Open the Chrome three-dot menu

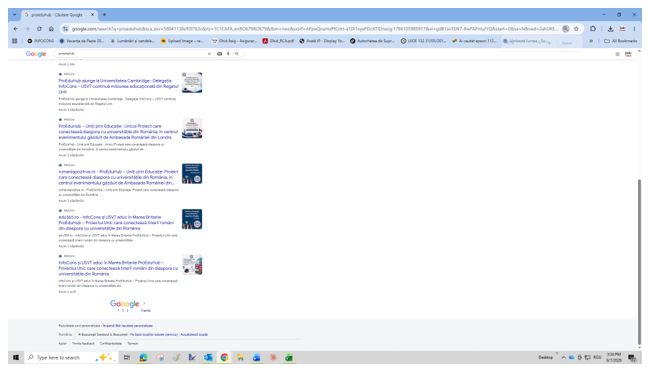tap(634, 29)
